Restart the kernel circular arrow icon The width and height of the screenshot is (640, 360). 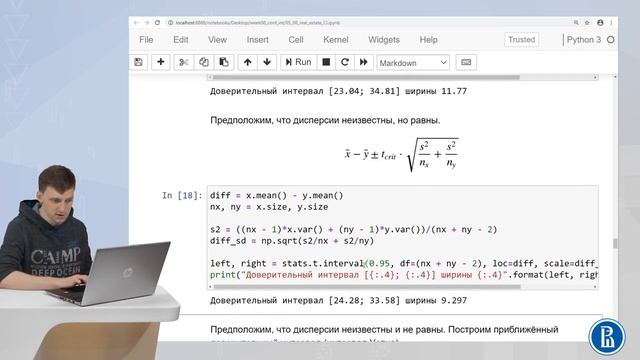pyautogui.click(x=345, y=62)
